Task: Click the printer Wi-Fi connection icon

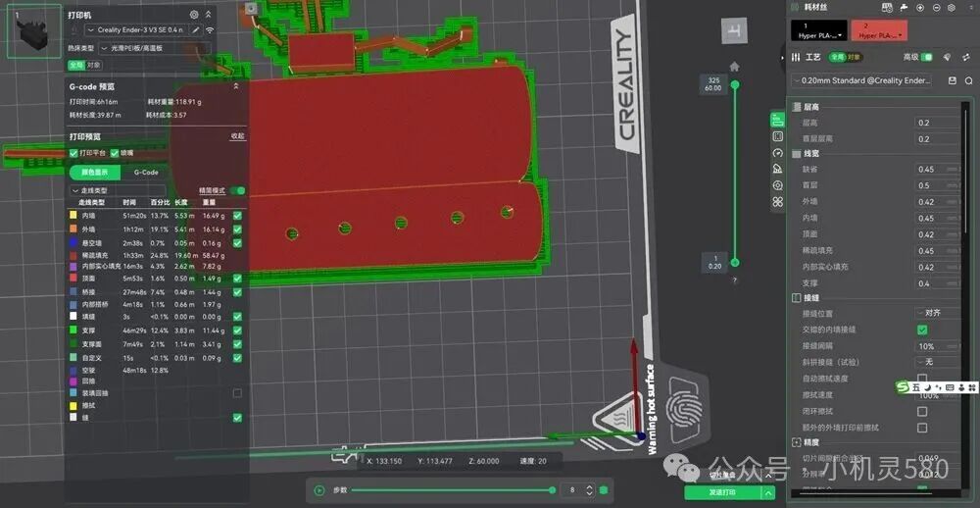Action: click(x=210, y=29)
